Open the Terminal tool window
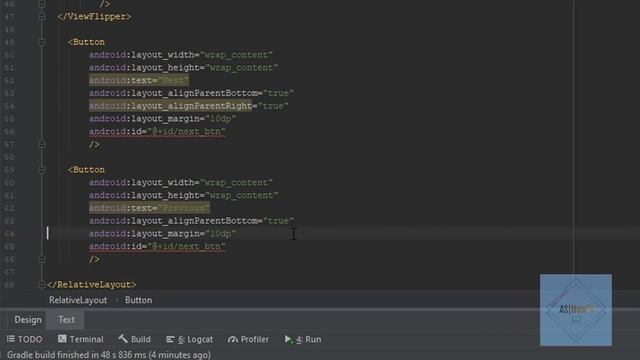This screenshot has height=360, width=640. [80, 339]
